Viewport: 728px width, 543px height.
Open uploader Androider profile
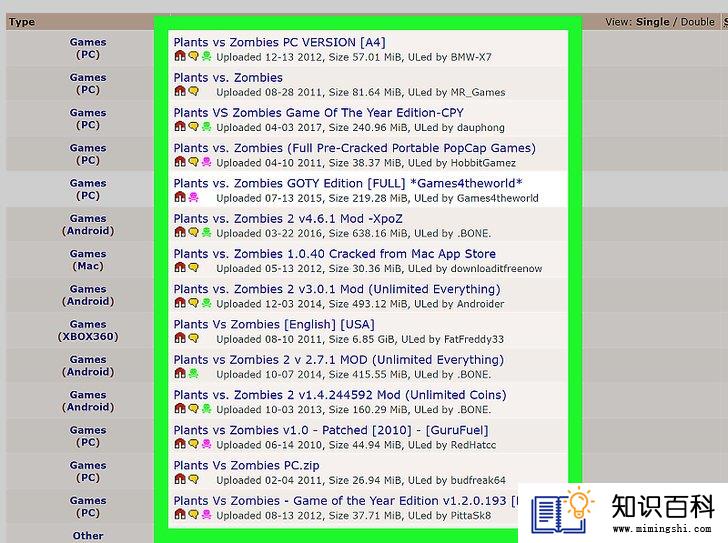tap(481, 304)
